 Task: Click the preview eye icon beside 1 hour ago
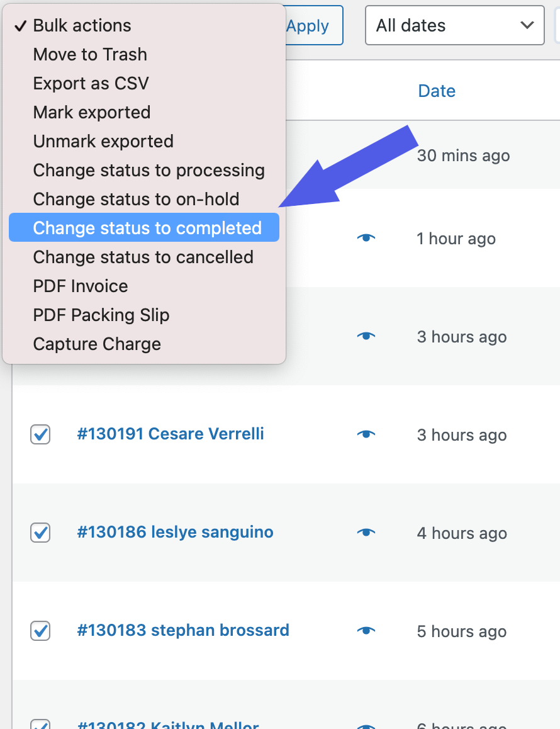(366, 238)
